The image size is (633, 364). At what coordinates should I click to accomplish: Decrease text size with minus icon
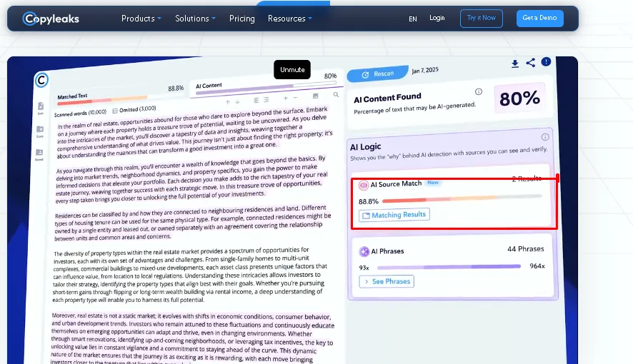pyautogui.click(x=296, y=98)
